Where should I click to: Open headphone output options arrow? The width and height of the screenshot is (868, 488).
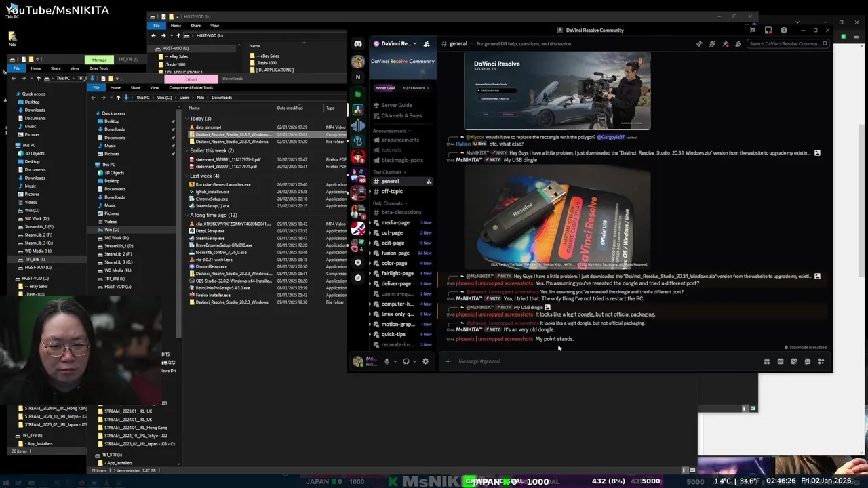pyautogui.click(x=414, y=361)
